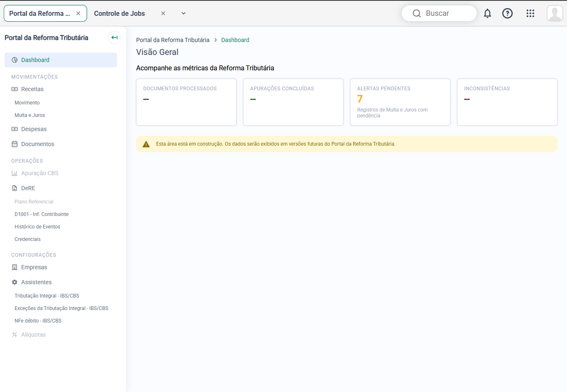Expand the Assistentes section
Viewport: 567px width, 392px height.
click(36, 282)
